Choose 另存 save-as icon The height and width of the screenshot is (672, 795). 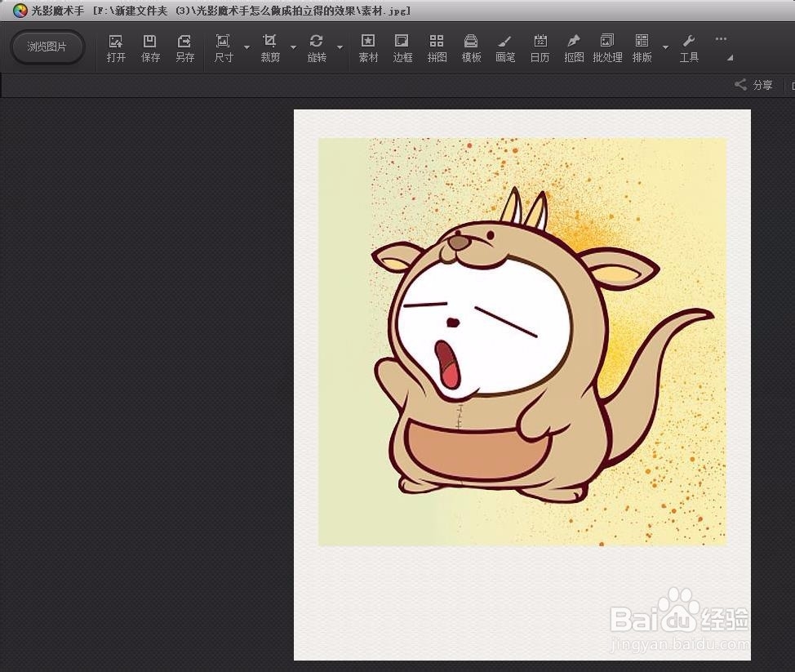click(184, 48)
